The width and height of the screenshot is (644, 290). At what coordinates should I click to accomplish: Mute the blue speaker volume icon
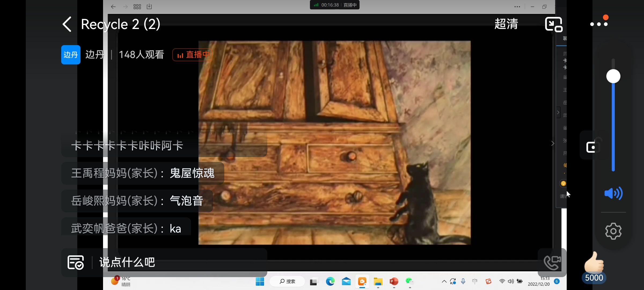coord(613,193)
